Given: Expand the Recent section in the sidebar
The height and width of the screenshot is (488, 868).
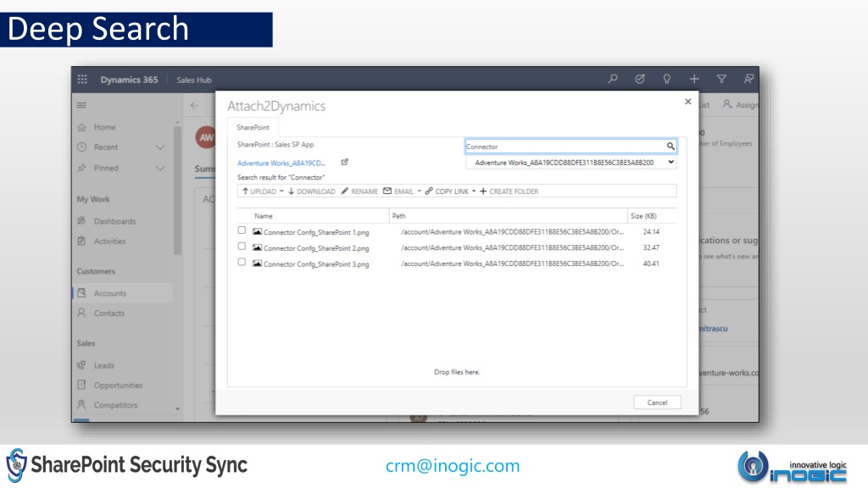Looking at the screenshot, I should point(160,147).
